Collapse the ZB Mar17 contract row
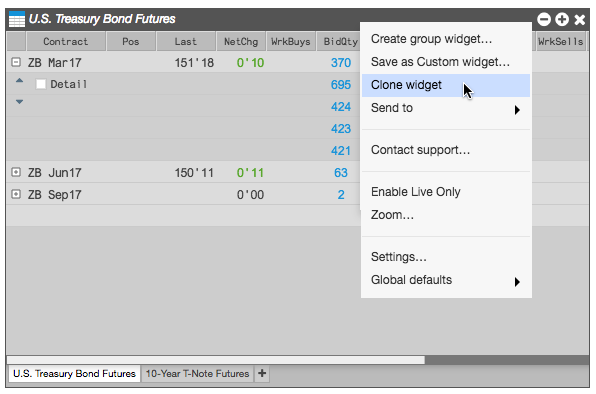This screenshot has height=394, width=596. coord(16,62)
